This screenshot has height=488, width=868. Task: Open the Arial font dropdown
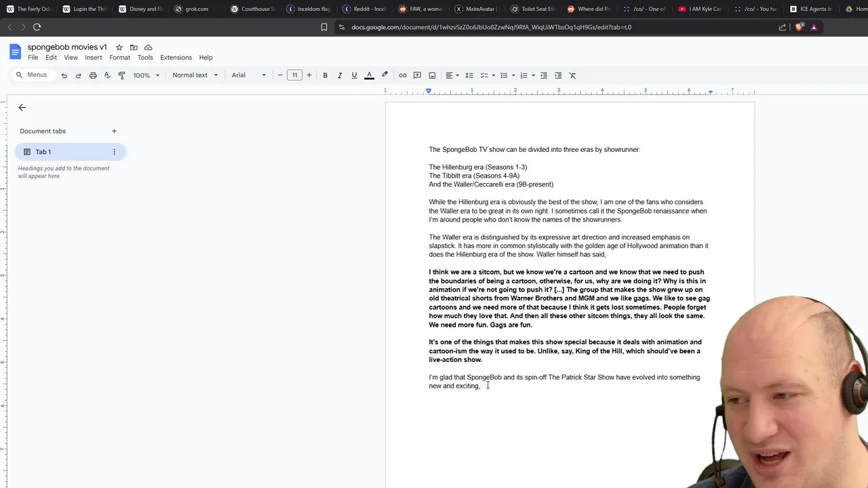249,75
